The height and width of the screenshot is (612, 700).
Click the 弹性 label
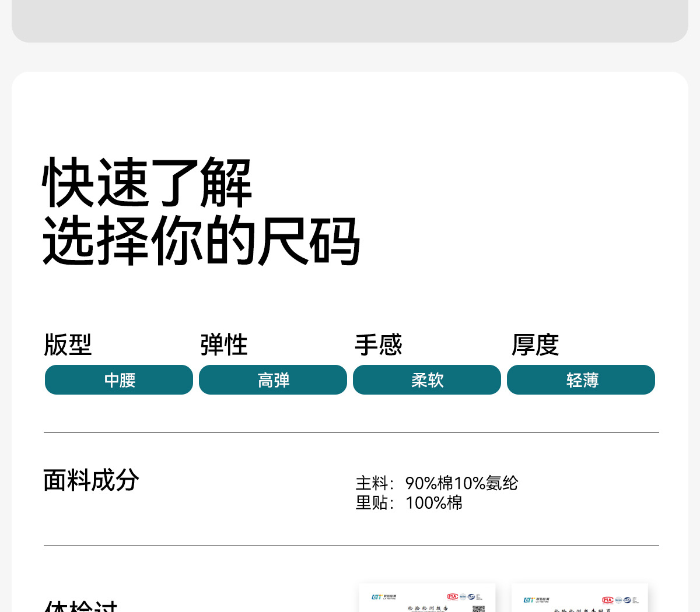(224, 344)
